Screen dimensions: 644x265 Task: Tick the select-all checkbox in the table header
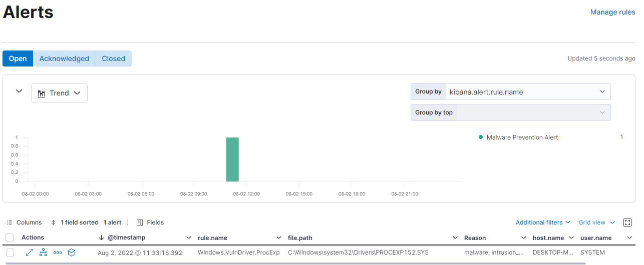pyautogui.click(x=10, y=237)
